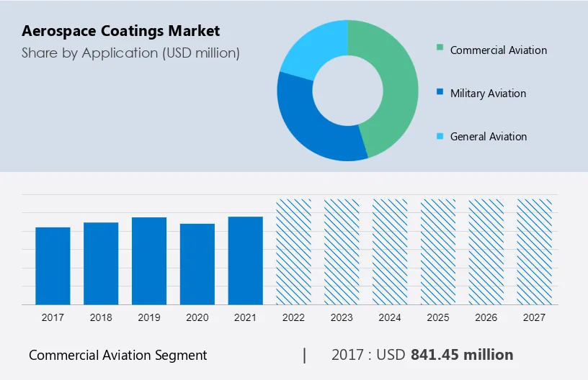Screen dimensions: 588x380
Task: Click the 2024 hatched forecast bar
Action: 390,252
